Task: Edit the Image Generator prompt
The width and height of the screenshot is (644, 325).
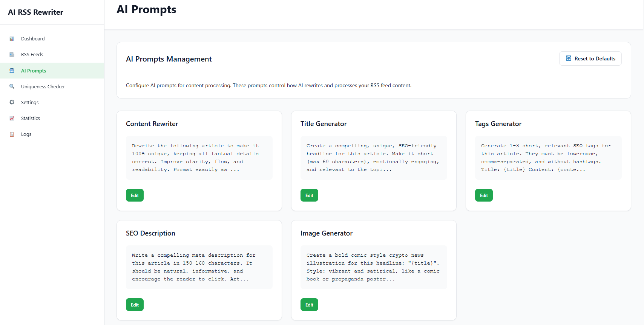Action: [309, 305]
